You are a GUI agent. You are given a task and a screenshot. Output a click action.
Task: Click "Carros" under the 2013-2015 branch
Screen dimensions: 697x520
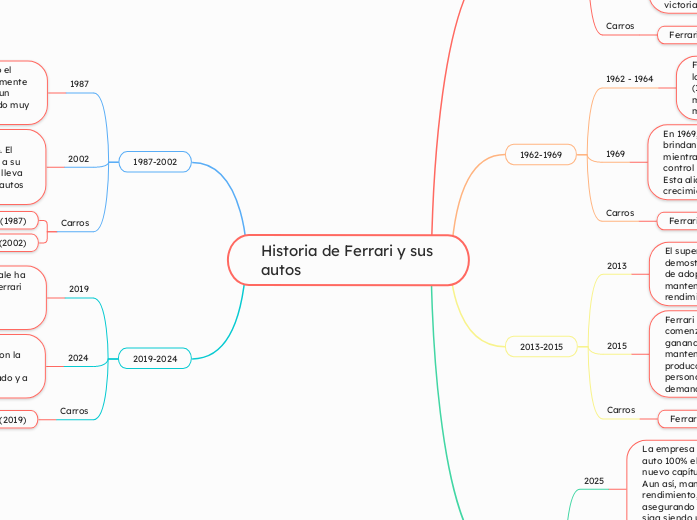(x=621, y=410)
